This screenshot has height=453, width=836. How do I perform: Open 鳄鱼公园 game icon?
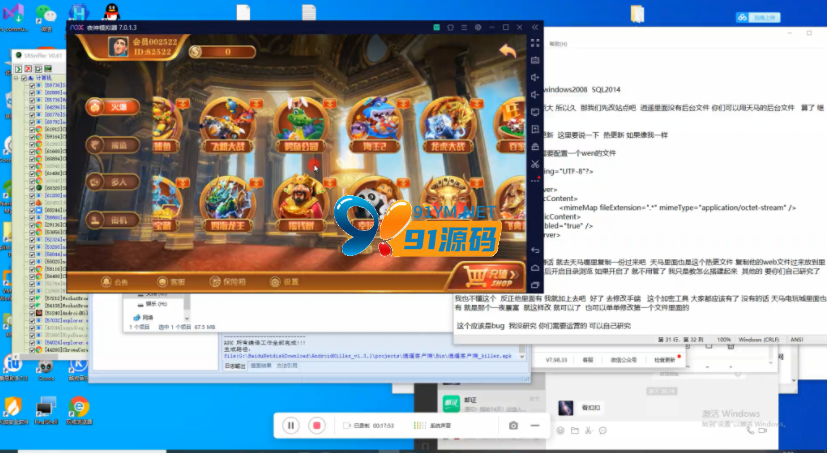pos(301,126)
